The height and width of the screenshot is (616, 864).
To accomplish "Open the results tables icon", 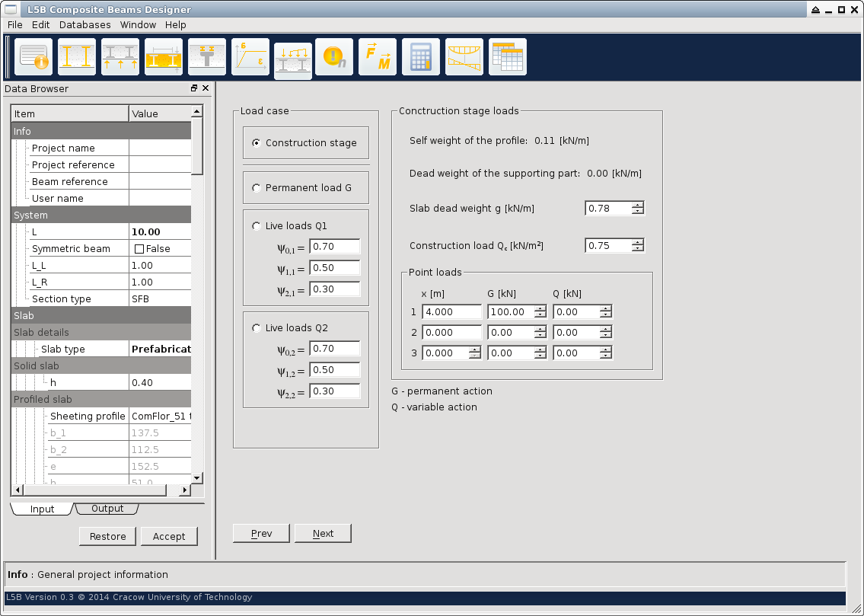I will pos(507,57).
